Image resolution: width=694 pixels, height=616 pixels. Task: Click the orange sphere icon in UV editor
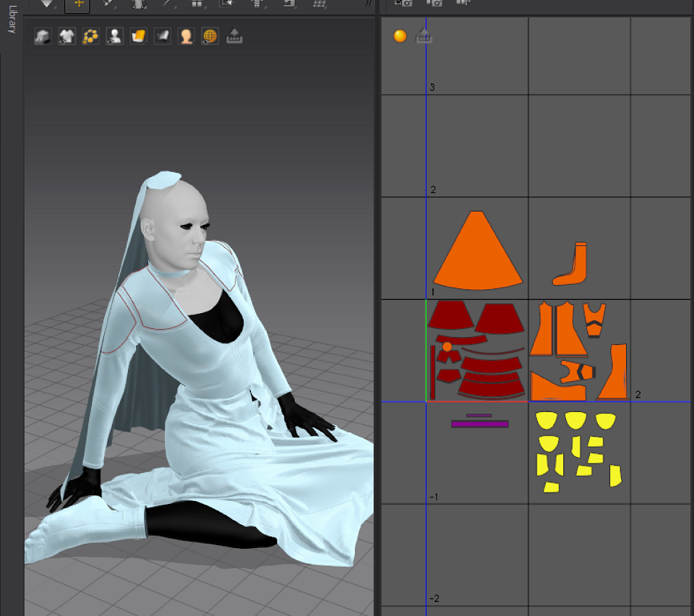tap(400, 36)
